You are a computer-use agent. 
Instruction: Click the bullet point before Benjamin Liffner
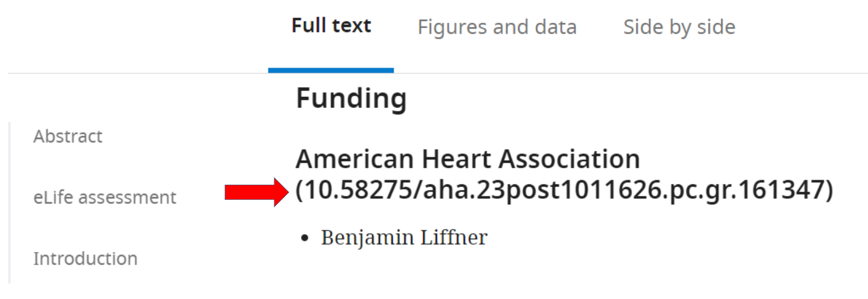[304, 238]
